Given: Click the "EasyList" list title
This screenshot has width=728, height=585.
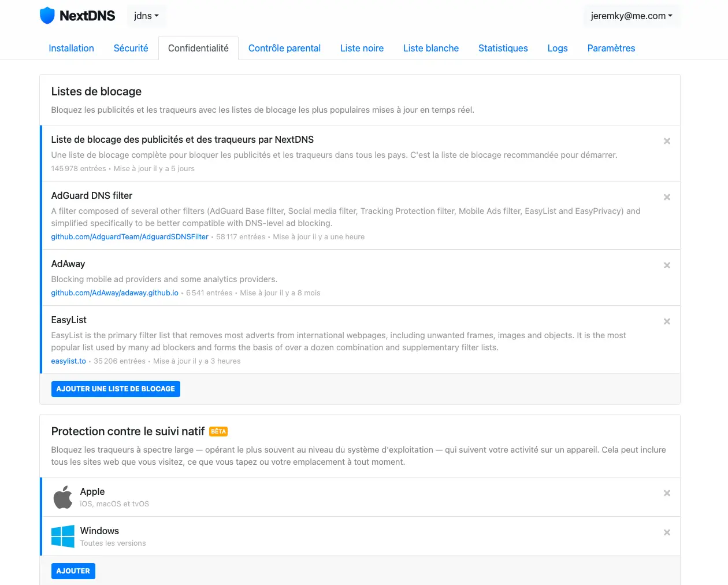Looking at the screenshot, I should 69,320.
